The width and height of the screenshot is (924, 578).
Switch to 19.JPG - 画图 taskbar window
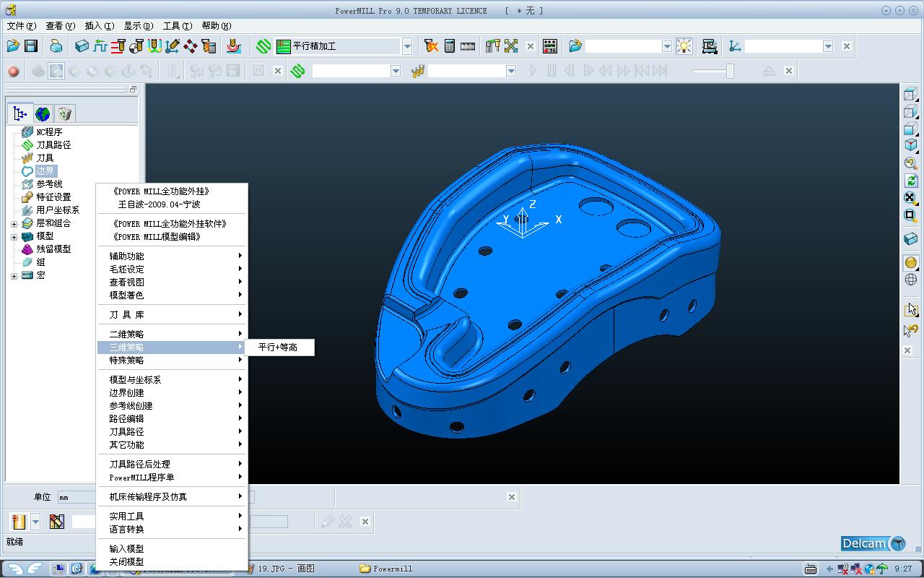coord(287,569)
